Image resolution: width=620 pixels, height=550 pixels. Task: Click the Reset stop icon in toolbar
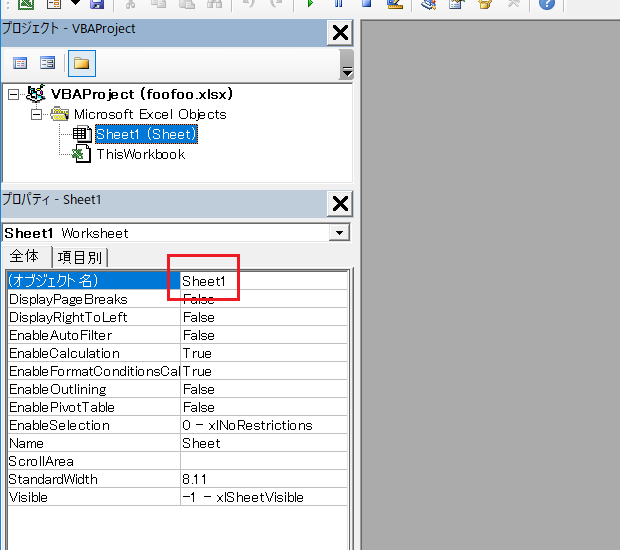pos(367,5)
